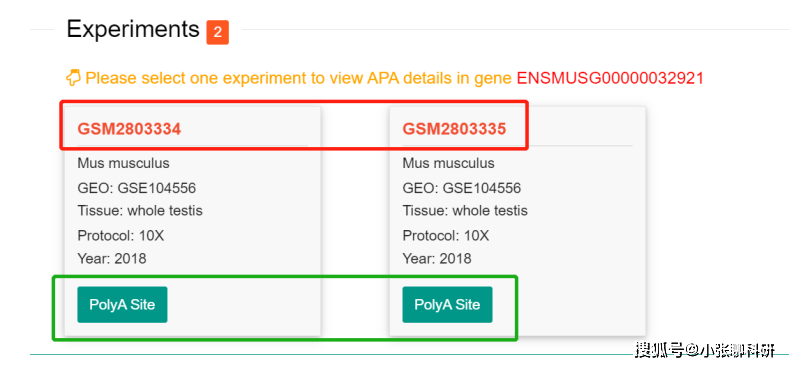This screenshot has height=367, width=789.
Task: Click Tissue: whole testis in second card
Action: point(465,210)
